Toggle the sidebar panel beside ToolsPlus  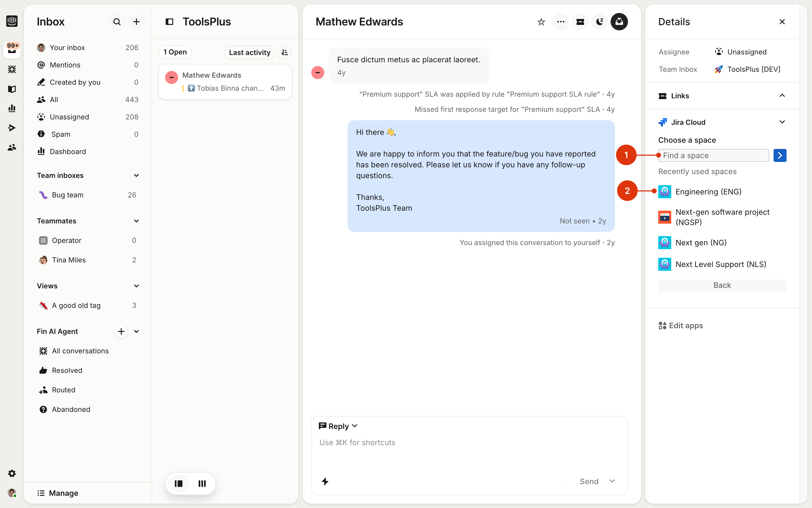[x=169, y=22]
